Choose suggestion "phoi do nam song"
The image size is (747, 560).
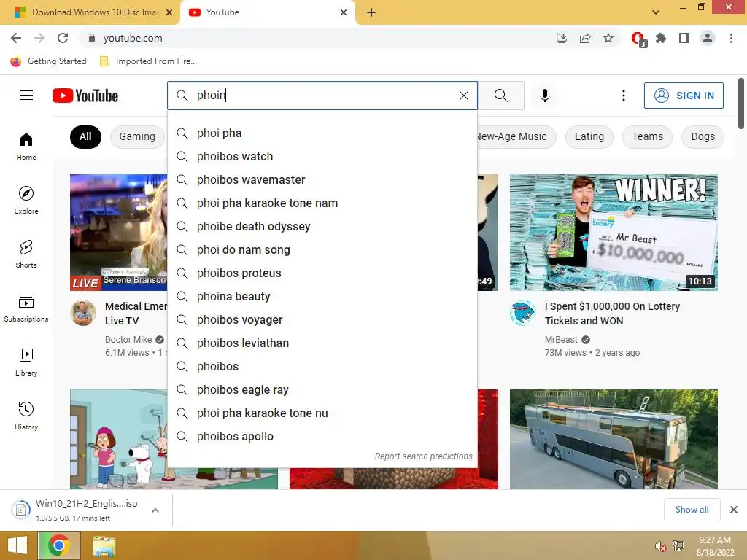point(322,249)
